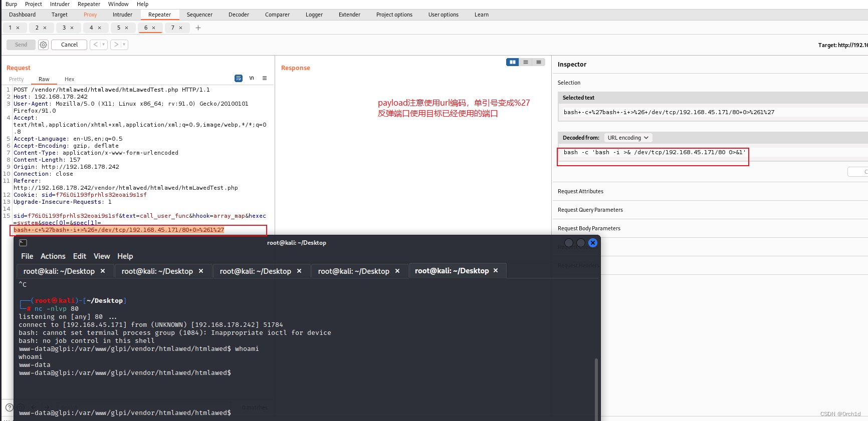Click the 'nc -nlvp 80' command line
868x421 pixels.
pyautogui.click(x=57, y=309)
